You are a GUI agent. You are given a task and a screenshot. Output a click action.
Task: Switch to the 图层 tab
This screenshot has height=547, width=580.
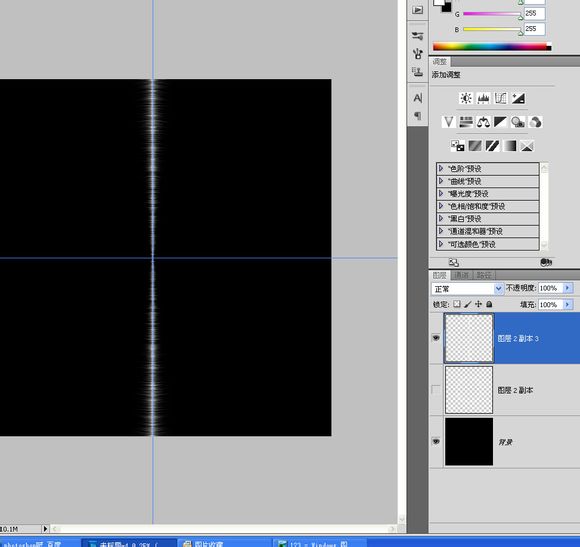tap(439, 275)
